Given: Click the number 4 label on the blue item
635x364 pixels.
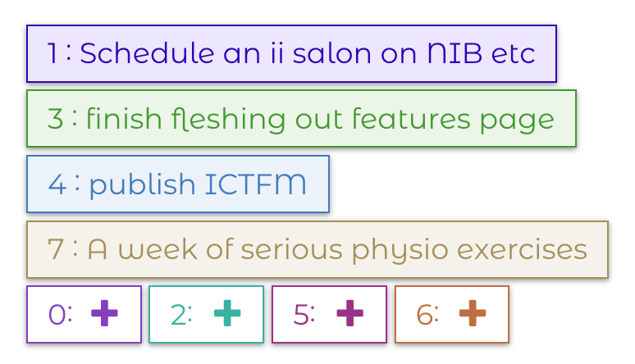Looking at the screenshot, I should [57, 184].
